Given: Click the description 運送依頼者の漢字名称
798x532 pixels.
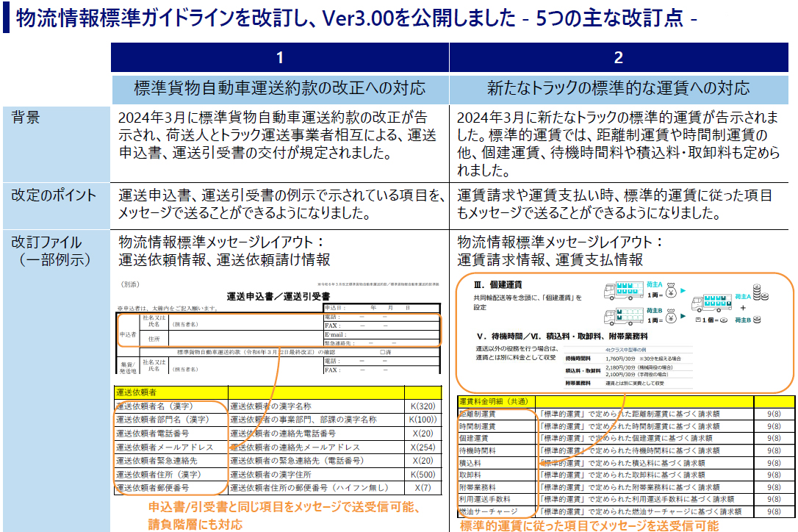Looking at the screenshot, I should [x=270, y=406].
